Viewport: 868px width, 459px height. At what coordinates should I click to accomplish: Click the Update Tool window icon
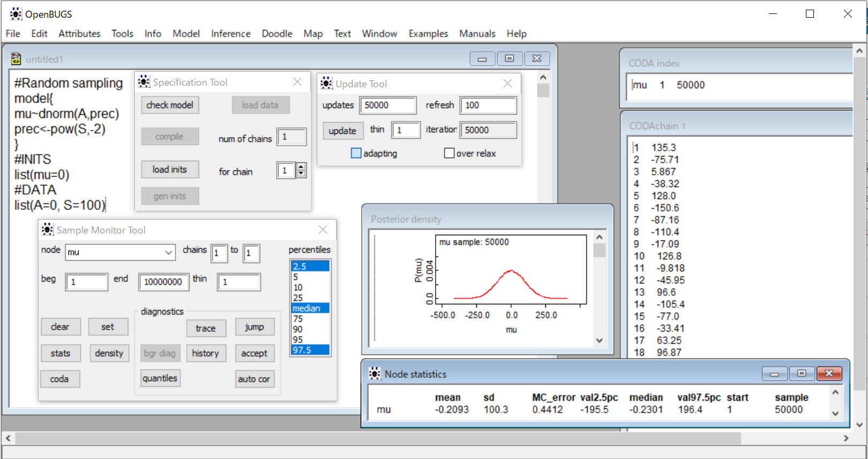point(326,84)
